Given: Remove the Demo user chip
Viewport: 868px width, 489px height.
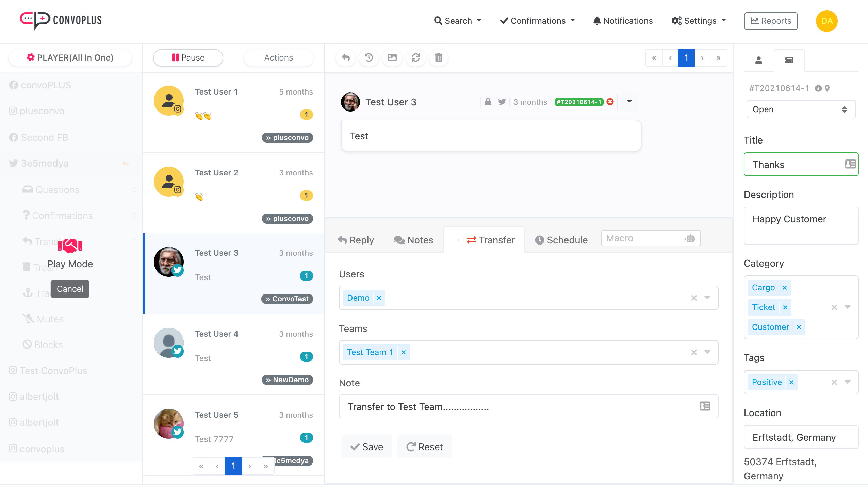Looking at the screenshot, I should (x=379, y=298).
